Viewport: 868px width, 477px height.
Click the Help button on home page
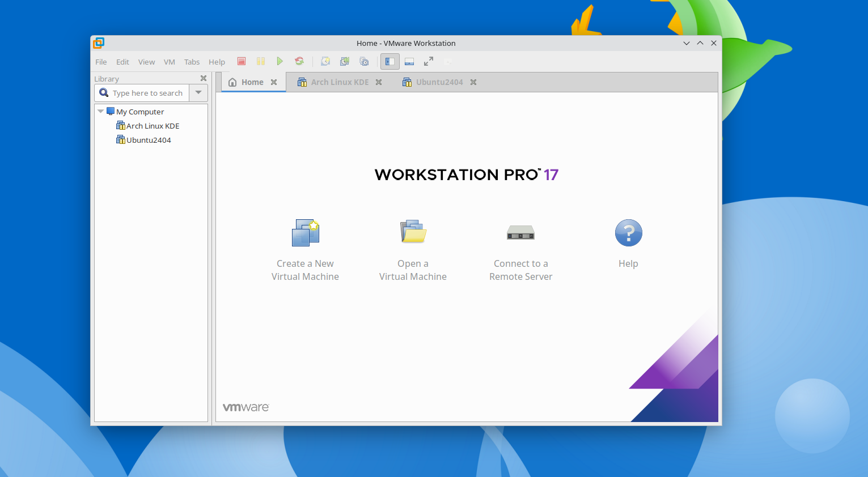pyautogui.click(x=628, y=233)
